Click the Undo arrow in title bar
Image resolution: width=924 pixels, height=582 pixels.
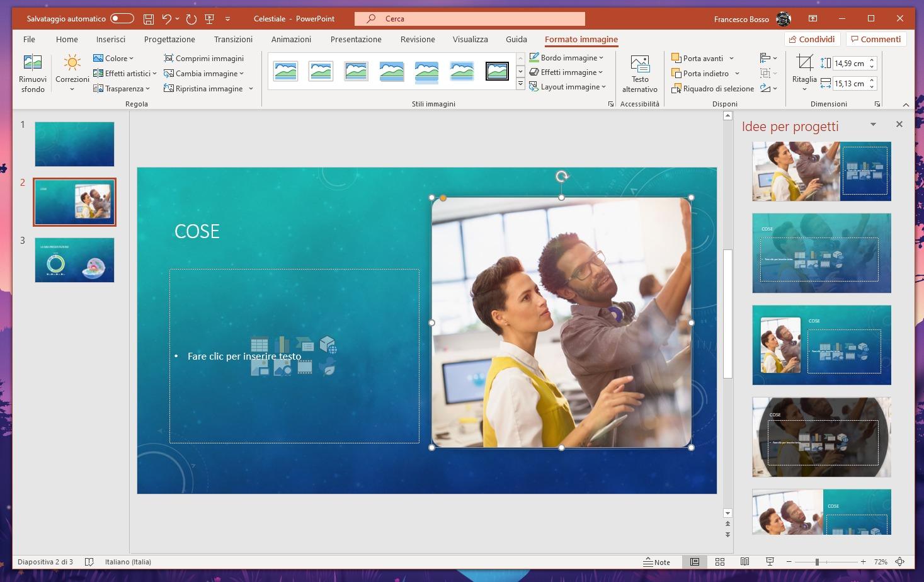click(167, 19)
